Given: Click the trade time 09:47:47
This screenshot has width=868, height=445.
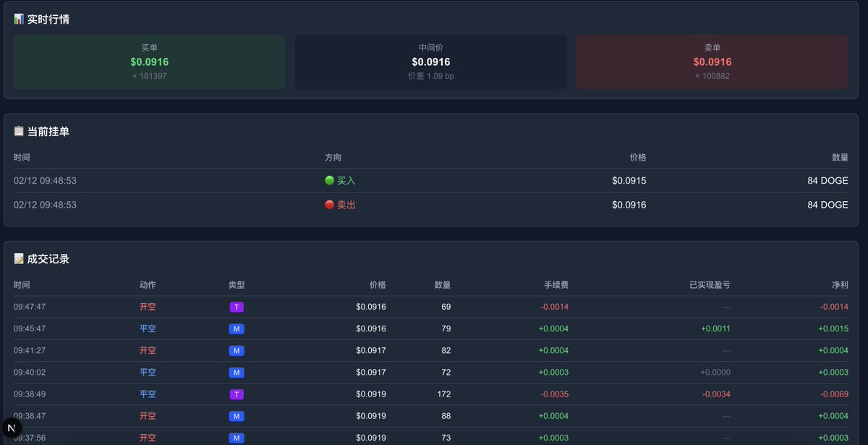Looking at the screenshot, I should pos(30,307).
